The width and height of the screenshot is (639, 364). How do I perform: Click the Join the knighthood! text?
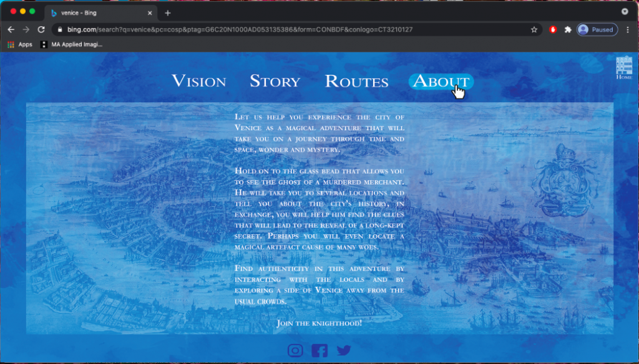(x=319, y=323)
